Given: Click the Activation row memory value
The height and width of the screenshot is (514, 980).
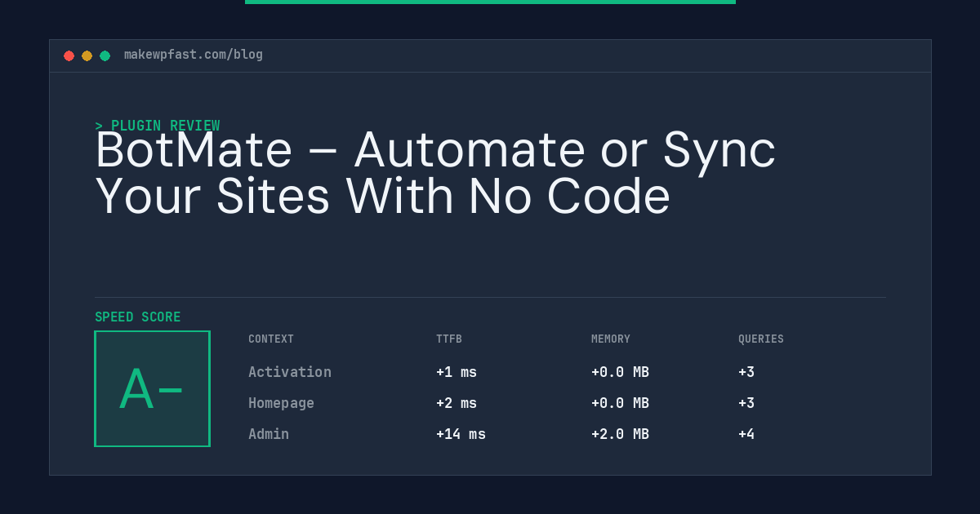Looking at the screenshot, I should point(620,372).
